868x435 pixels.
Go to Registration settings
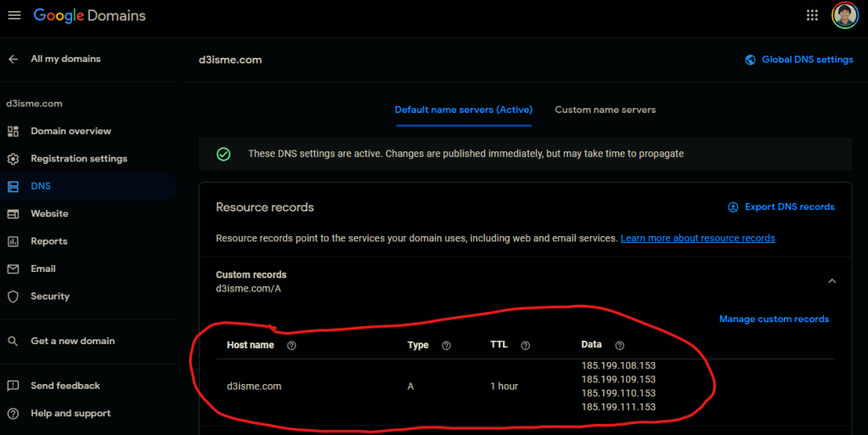[78, 159]
